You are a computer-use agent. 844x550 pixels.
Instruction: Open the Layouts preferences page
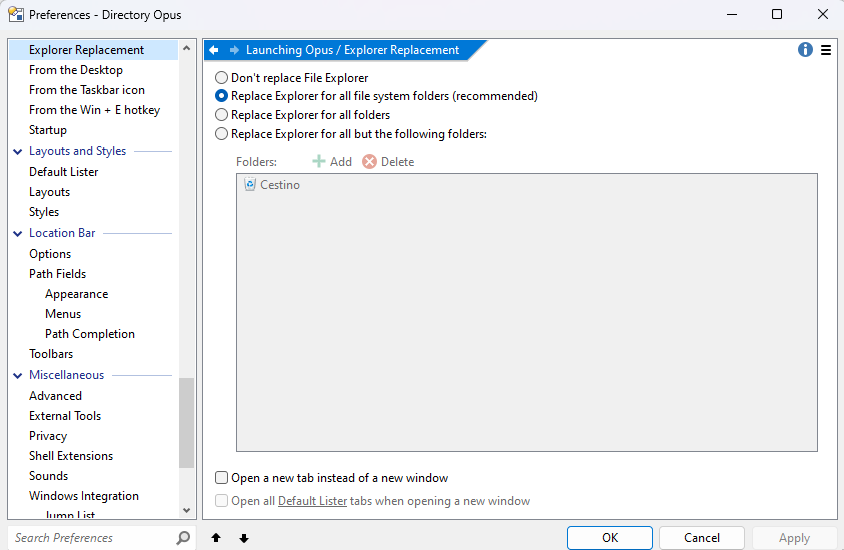pyautogui.click(x=50, y=192)
